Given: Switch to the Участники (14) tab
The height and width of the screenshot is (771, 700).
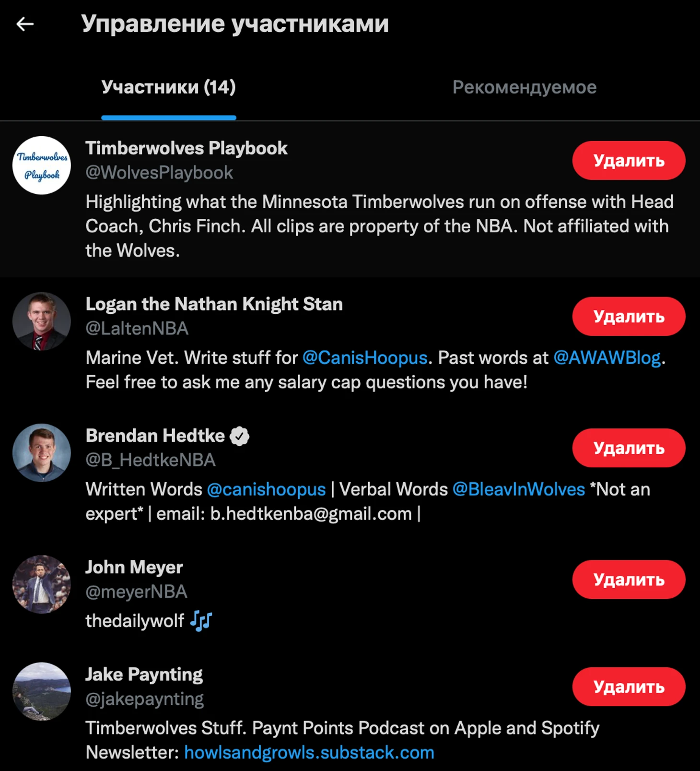Looking at the screenshot, I should pos(168,87).
